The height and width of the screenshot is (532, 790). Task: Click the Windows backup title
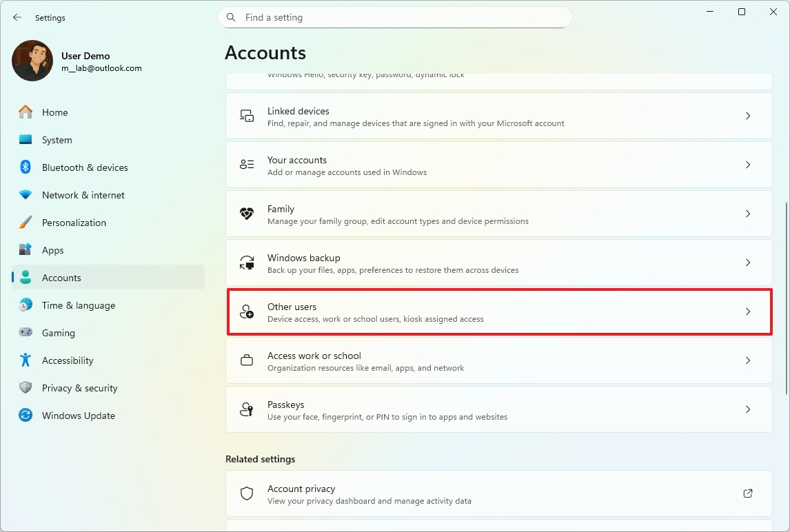pos(304,258)
